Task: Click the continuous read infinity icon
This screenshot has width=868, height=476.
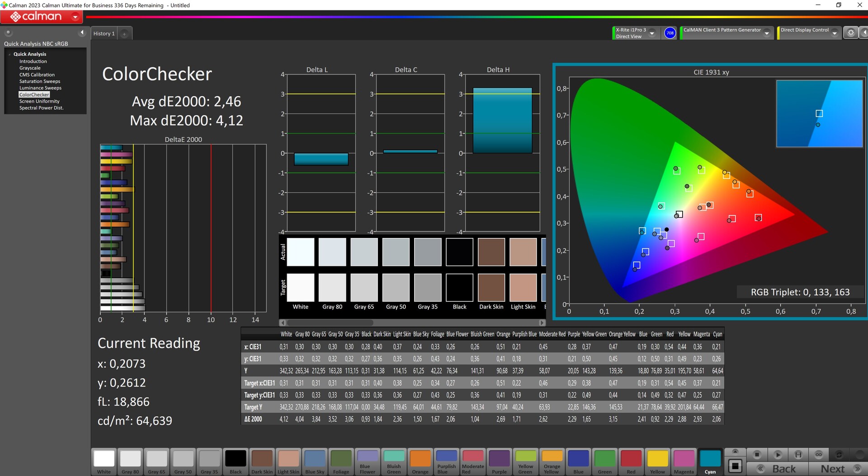Action: pos(819,455)
